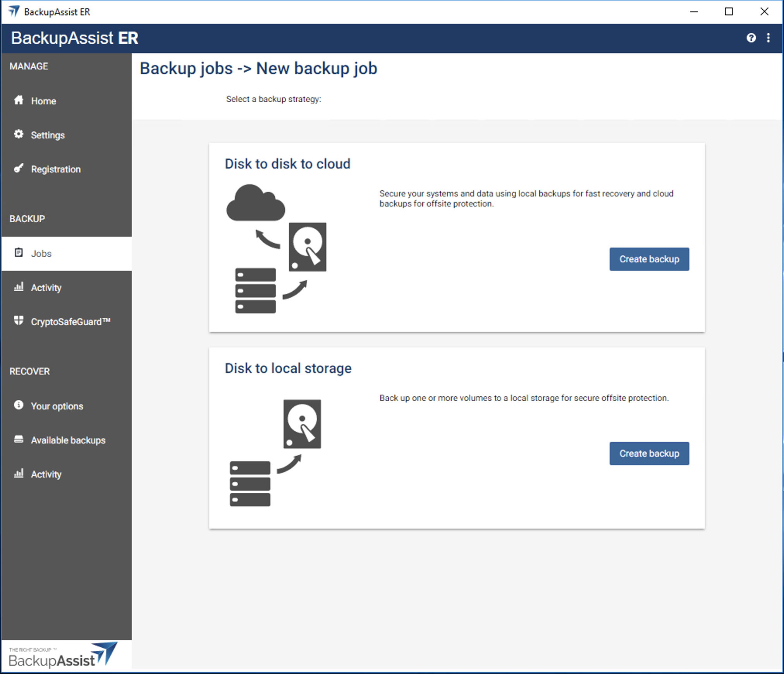
Task: View Available backups label under Recover
Action: click(x=68, y=440)
